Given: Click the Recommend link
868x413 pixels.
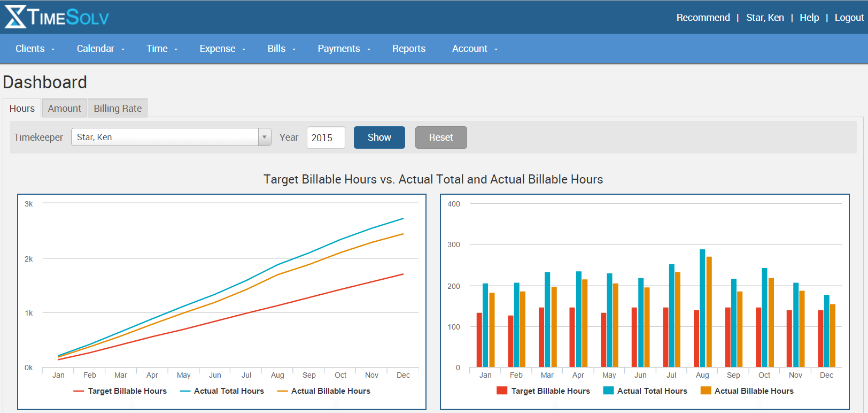Looking at the screenshot, I should (x=703, y=18).
